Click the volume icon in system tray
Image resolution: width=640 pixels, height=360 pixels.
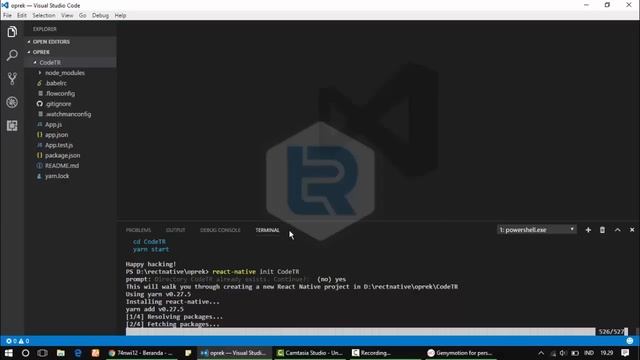click(x=563, y=353)
